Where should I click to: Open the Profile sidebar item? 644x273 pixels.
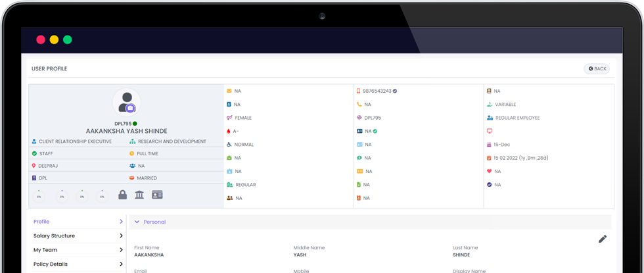click(x=41, y=222)
